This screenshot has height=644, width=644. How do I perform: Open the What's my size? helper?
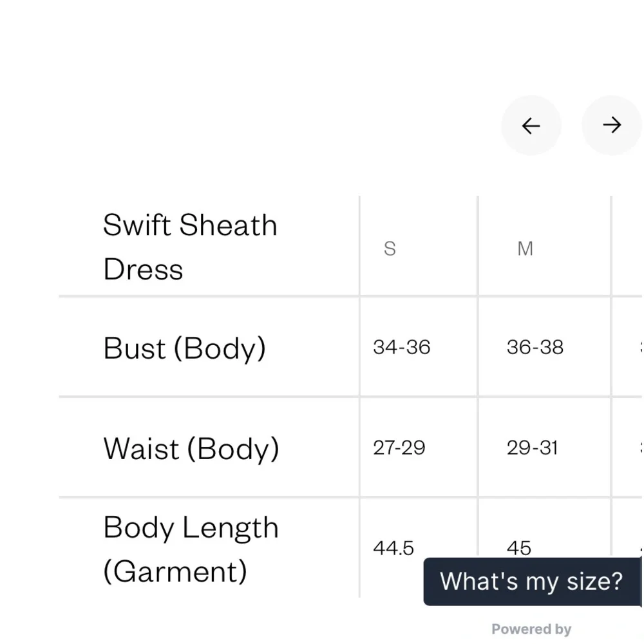[531, 581]
